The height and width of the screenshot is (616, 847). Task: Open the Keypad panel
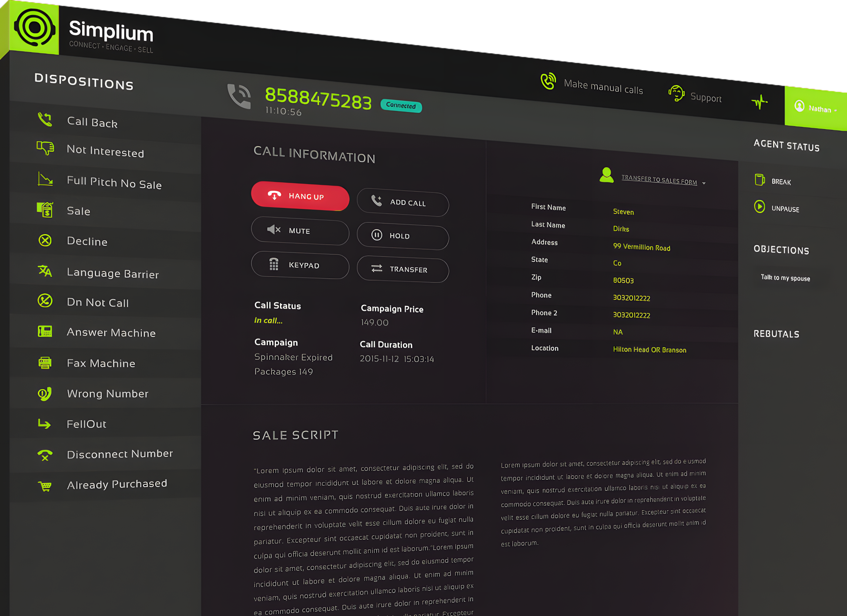[300, 265]
